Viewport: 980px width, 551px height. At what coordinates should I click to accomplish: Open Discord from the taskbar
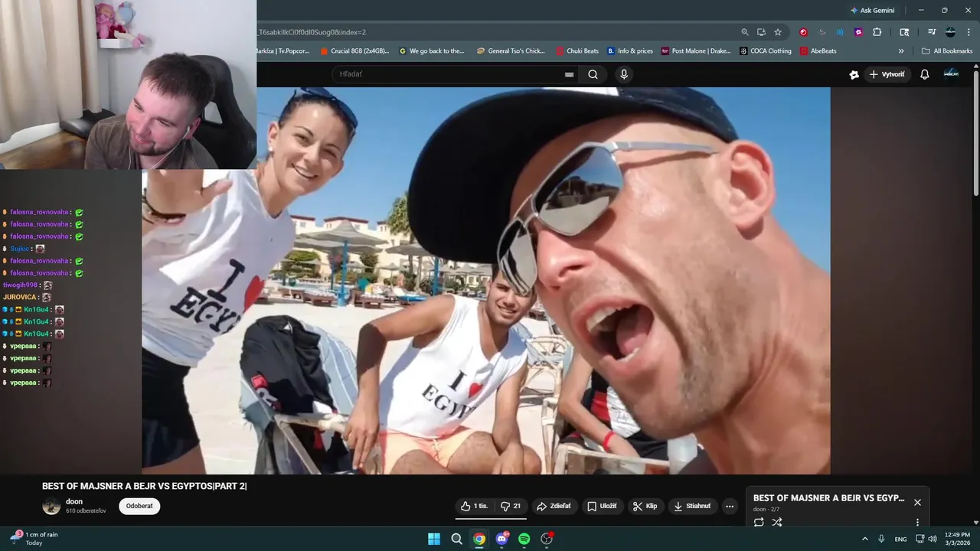pos(502,539)
